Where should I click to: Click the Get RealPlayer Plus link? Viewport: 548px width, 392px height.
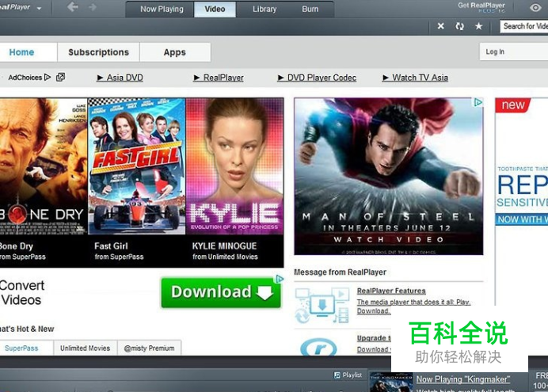coord(481,7)
